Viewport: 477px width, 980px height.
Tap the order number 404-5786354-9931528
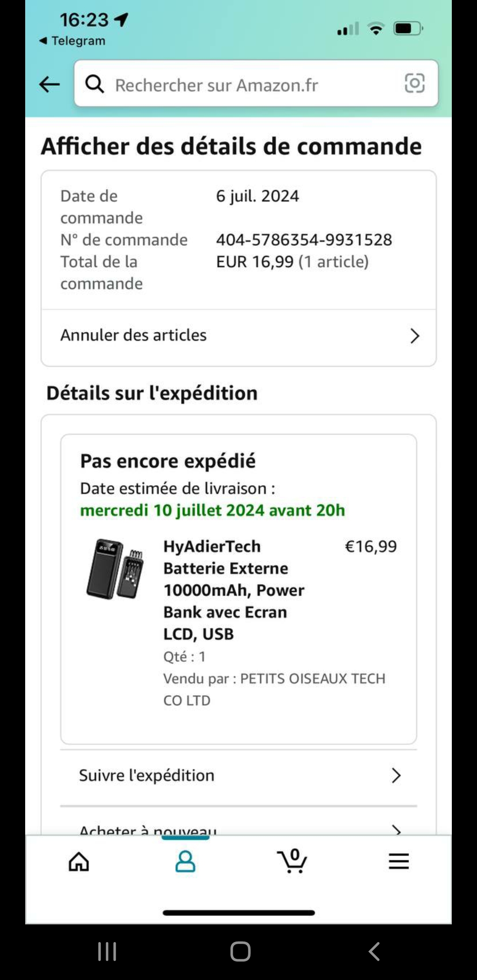click(304, 240)
